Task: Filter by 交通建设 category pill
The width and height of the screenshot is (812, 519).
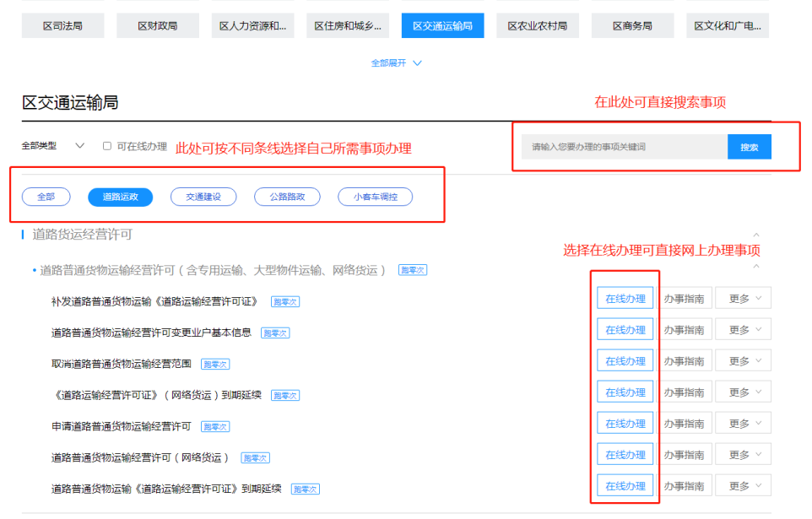Action: [203, 197]
